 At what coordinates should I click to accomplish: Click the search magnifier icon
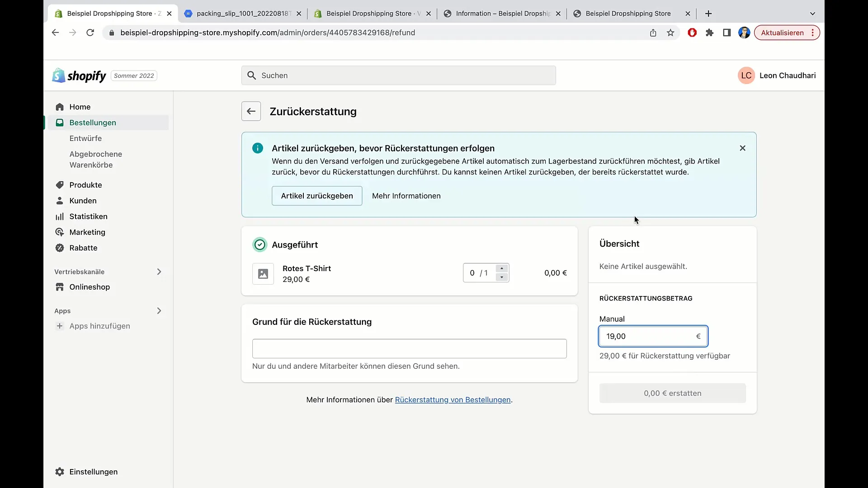[252, 75]
